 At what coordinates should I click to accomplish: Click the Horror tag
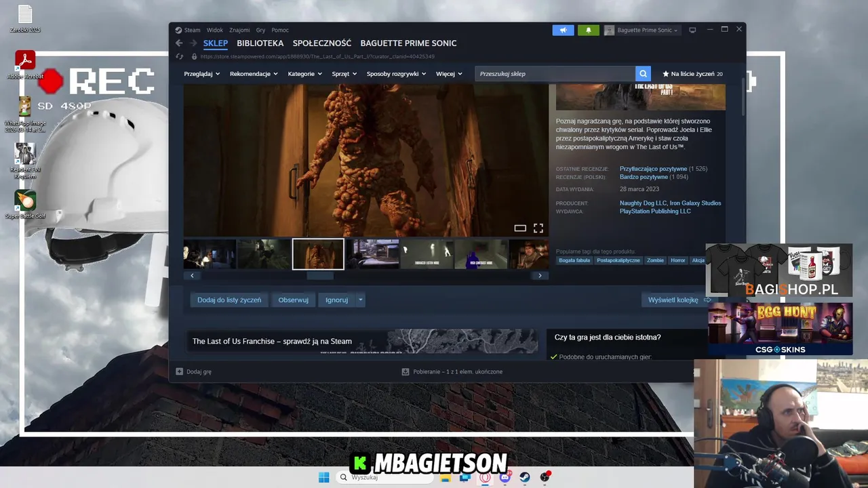[x=678, y=260]
